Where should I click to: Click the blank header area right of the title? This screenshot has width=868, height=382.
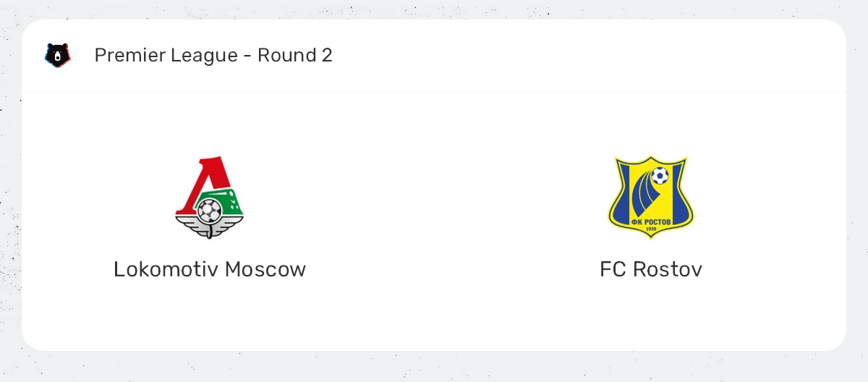click(579, 55)
